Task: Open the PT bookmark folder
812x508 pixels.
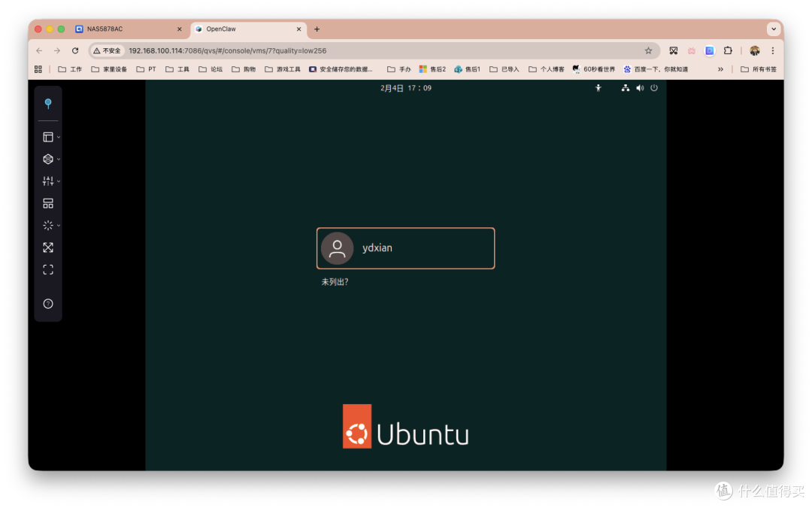Action: point(146,69)
